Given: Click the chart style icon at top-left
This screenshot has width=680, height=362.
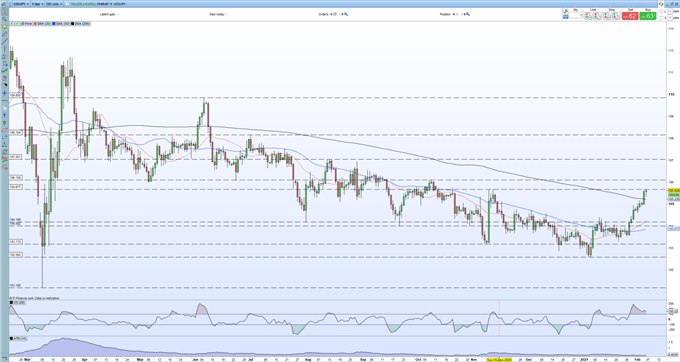Looking at the screenshot, I should pyautogui.click(x=3, y=4).
